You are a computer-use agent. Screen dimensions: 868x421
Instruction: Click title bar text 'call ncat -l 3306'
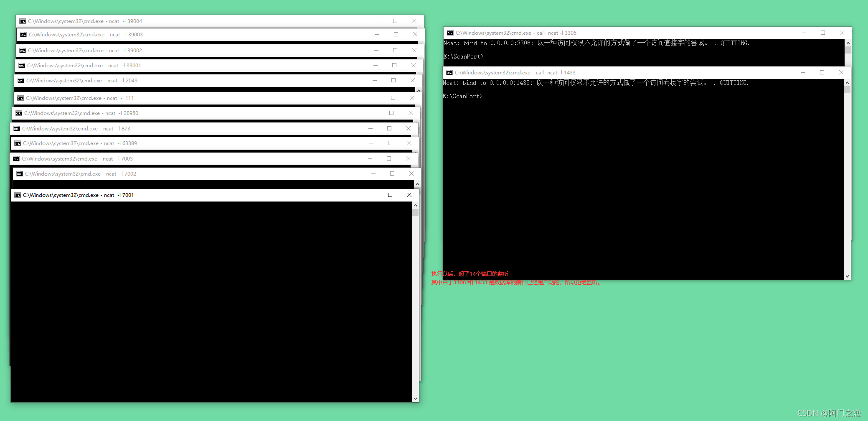click(556, 33)
